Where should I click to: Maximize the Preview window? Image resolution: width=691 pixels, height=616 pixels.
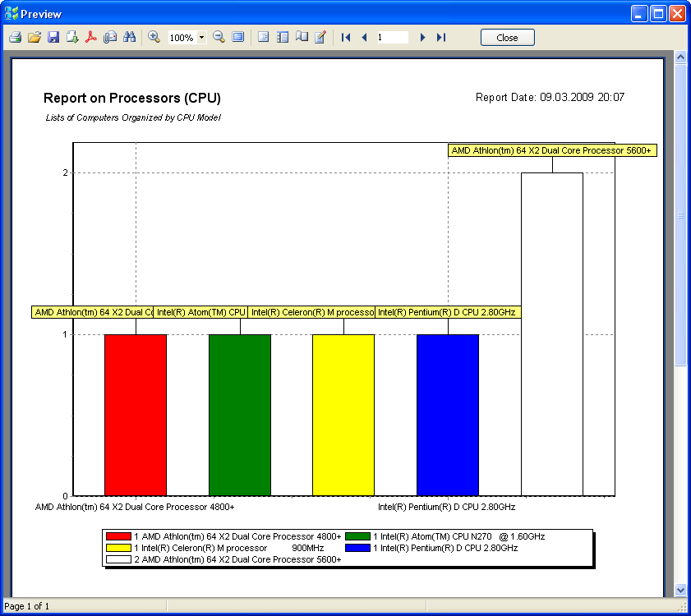click(x=658, y=14)
